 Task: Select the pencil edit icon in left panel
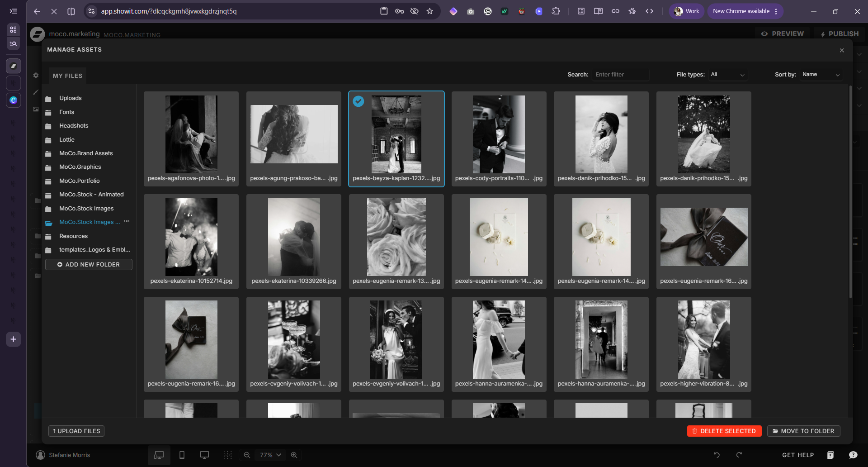(36, 92)
